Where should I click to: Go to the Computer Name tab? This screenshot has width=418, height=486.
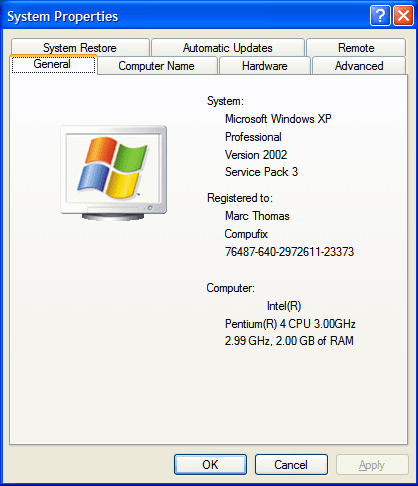(157, 66)
